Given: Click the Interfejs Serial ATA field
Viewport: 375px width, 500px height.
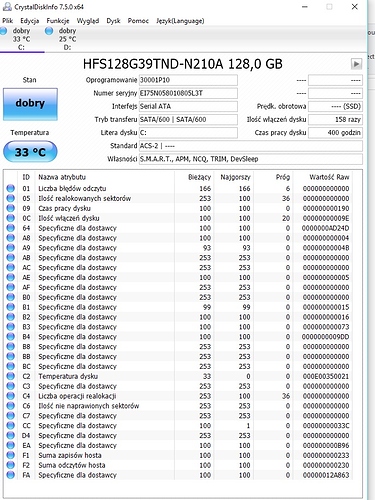Looking at the screenshot, I should [188, 106].
